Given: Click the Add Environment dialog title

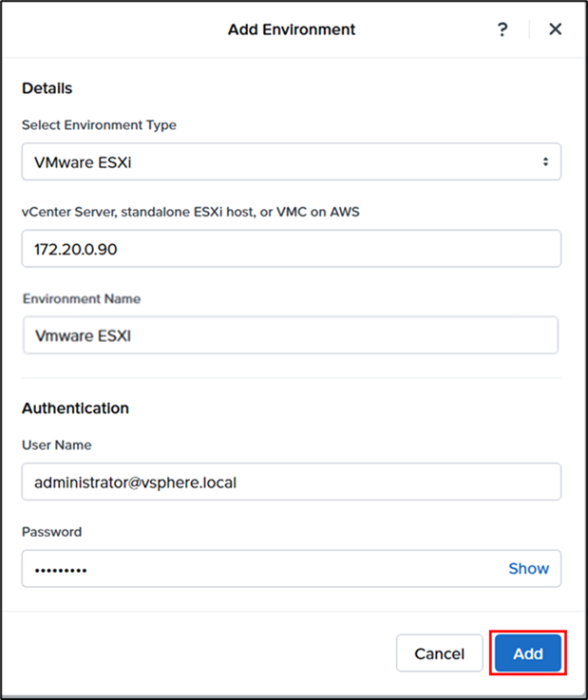Looking at the screenshot, I should [x=292, y=29].
